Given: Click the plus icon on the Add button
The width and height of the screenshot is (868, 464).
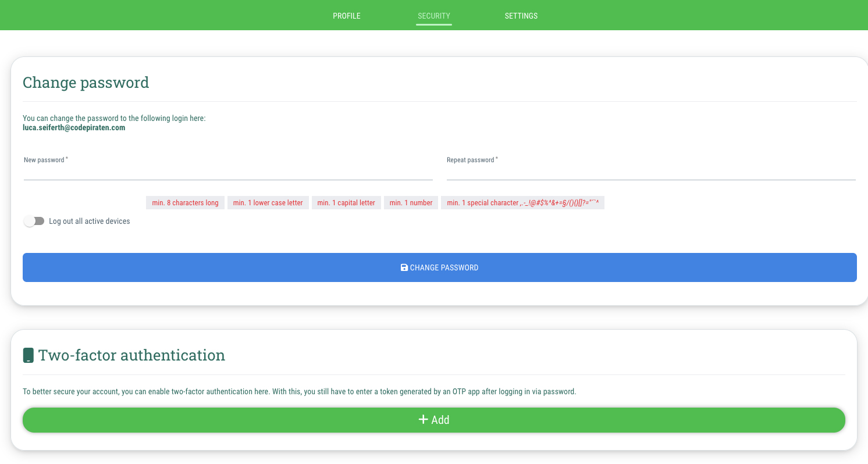Looking at the screenshot, I should [x=424, y=419].
